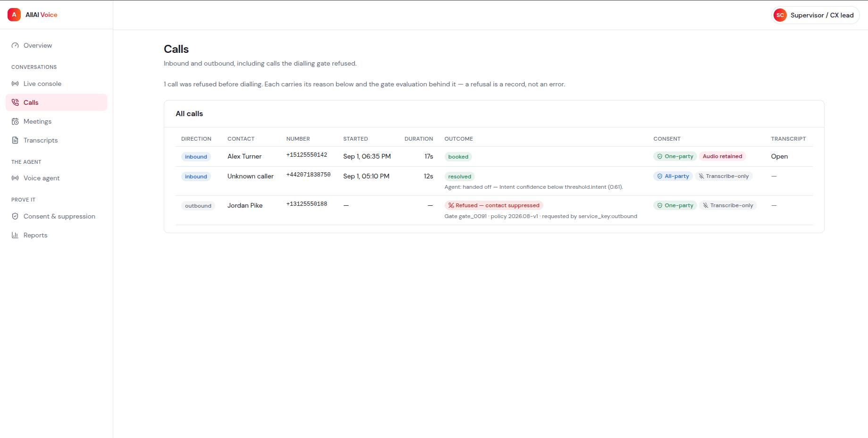Click the Calls page title
This screenshot has height=438, width=868.
[176, 49]
